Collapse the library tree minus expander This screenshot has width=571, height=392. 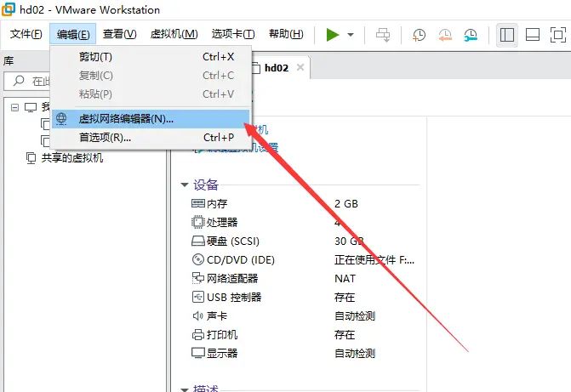[x=14, y=107]
